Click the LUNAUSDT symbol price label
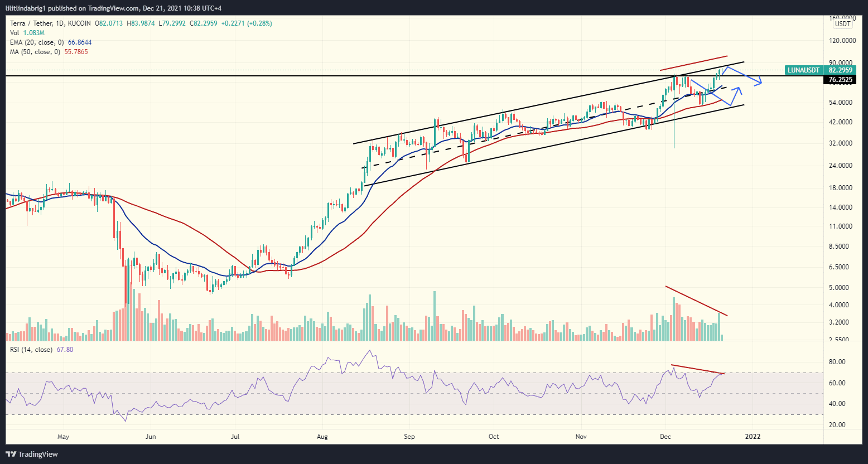The image size is (868, 464). pos(804,70)
